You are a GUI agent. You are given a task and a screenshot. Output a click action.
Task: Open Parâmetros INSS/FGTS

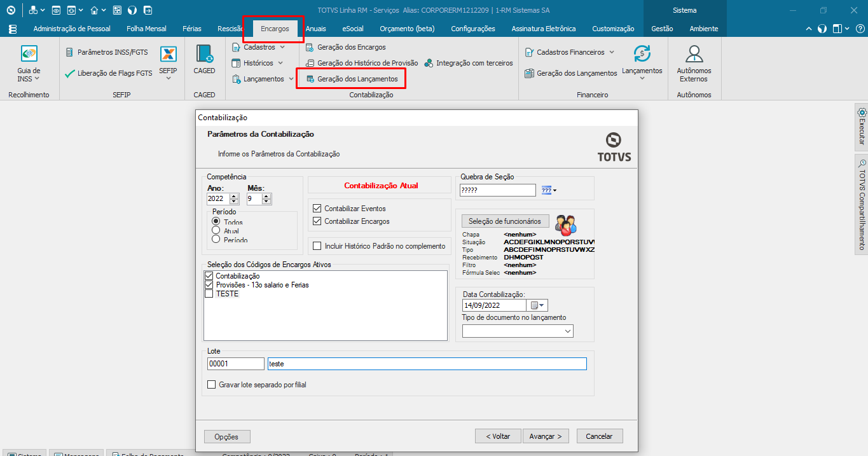click(x=107, y=52)
